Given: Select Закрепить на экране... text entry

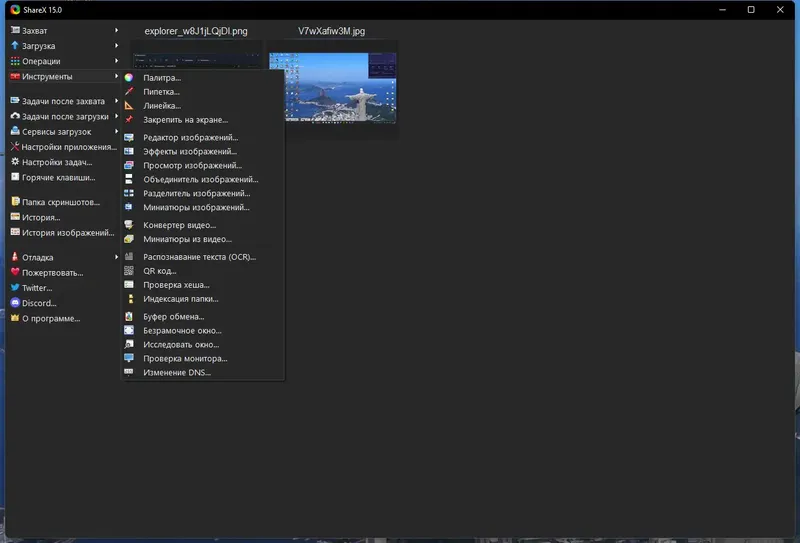Looking at the screenshot, I should [x=186, y=120].
